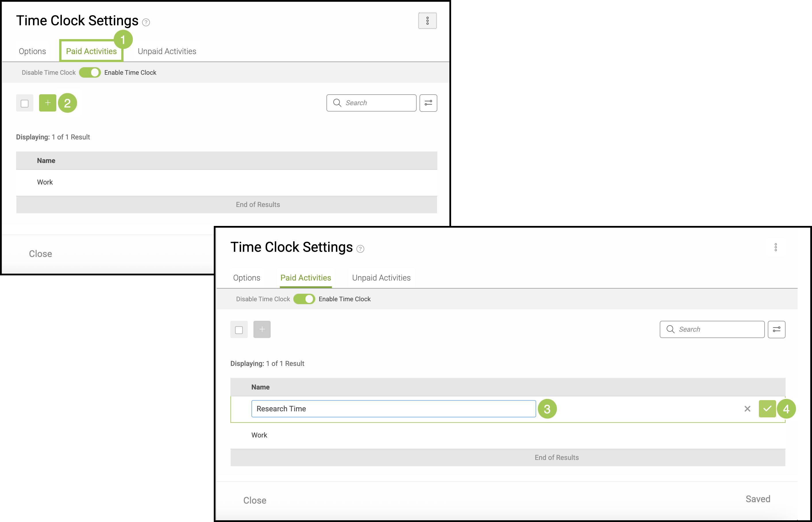
Task: Open the three-dot menu in lower window
Action: [776, 247]
